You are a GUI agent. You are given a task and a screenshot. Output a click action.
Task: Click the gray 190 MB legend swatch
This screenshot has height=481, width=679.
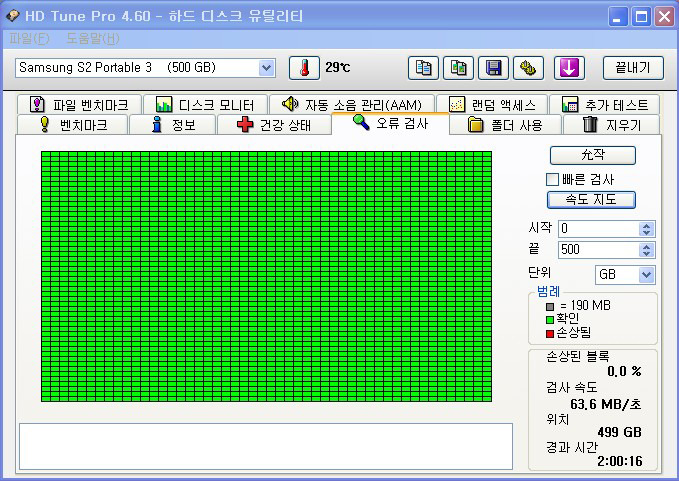tap(550, 307)
